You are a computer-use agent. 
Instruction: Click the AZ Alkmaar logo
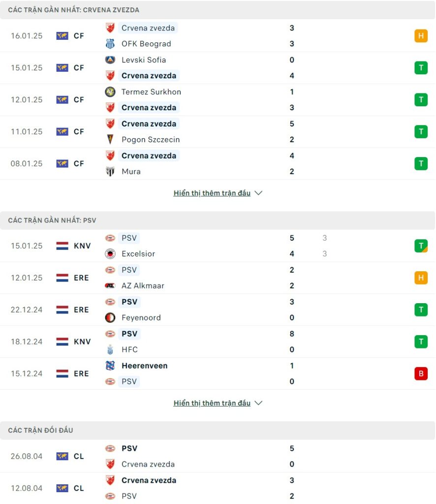(110, 286)
